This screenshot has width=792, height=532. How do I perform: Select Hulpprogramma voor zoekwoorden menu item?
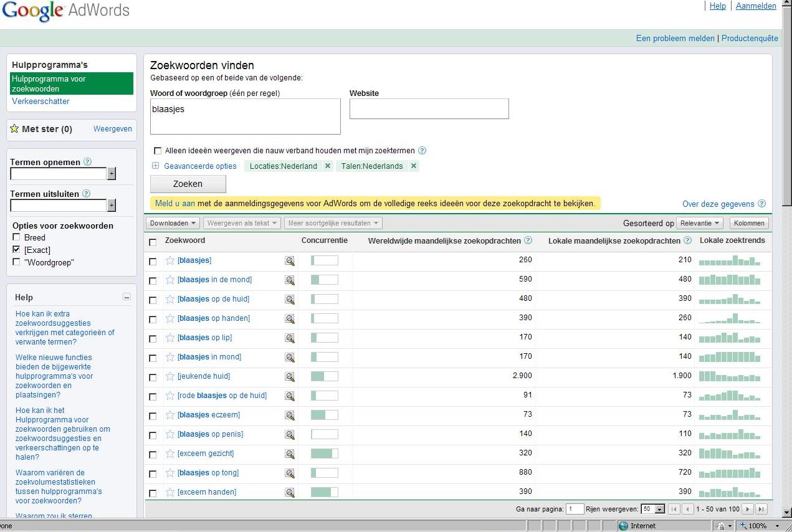(72, 83)
